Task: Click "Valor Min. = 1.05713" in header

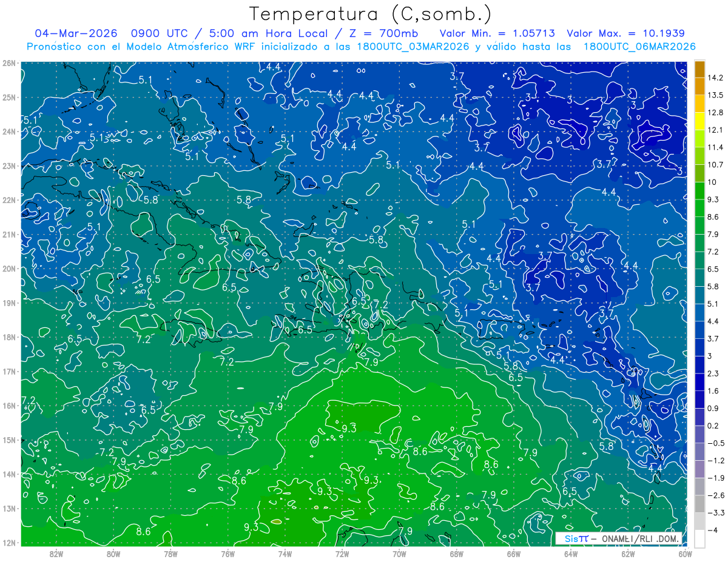Action: click(497, 33)
